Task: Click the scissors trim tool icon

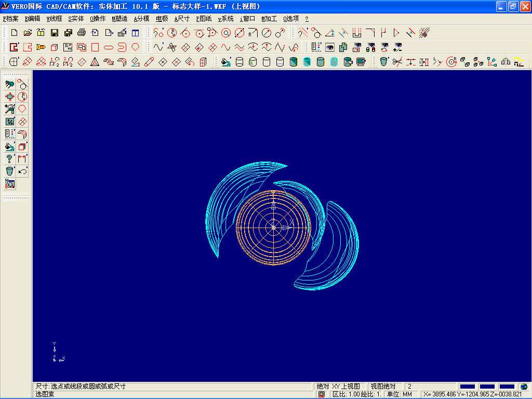Action: 397,62
